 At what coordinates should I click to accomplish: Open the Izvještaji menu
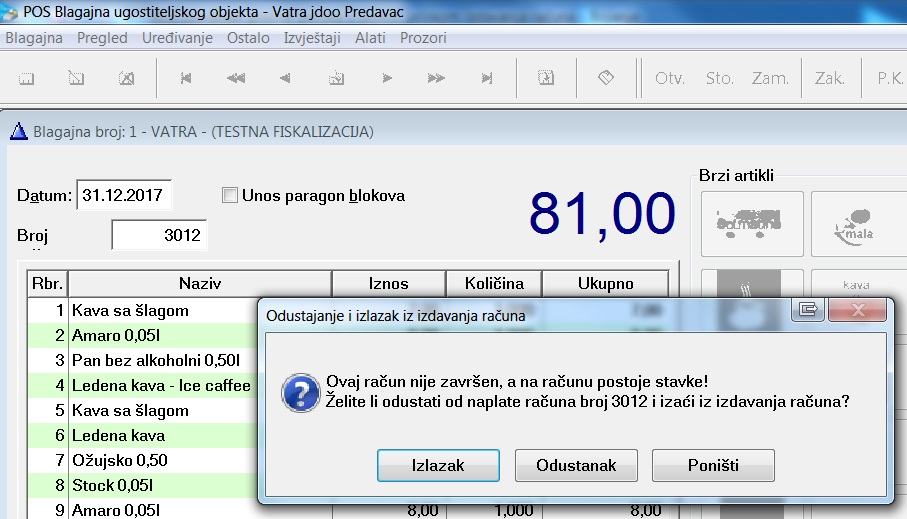point(312,38)
